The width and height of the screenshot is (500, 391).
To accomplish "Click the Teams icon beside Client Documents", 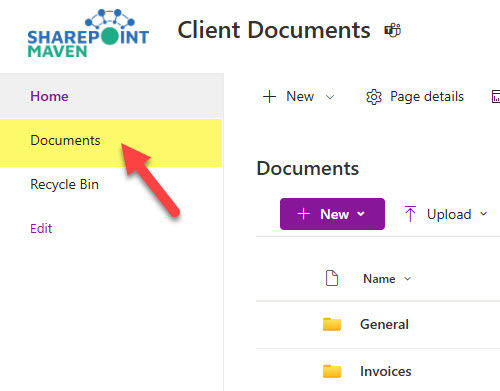I will pos(393,30).
